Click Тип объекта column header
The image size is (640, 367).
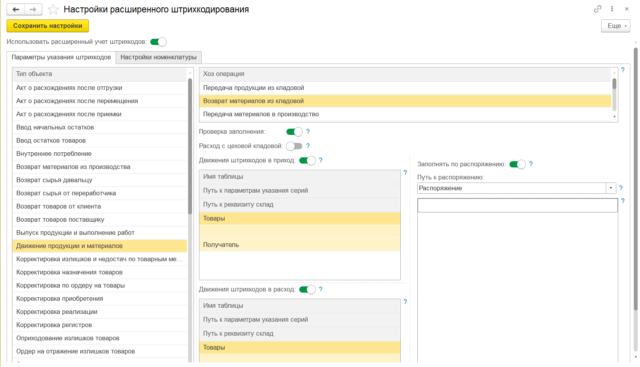pos(100,74)
